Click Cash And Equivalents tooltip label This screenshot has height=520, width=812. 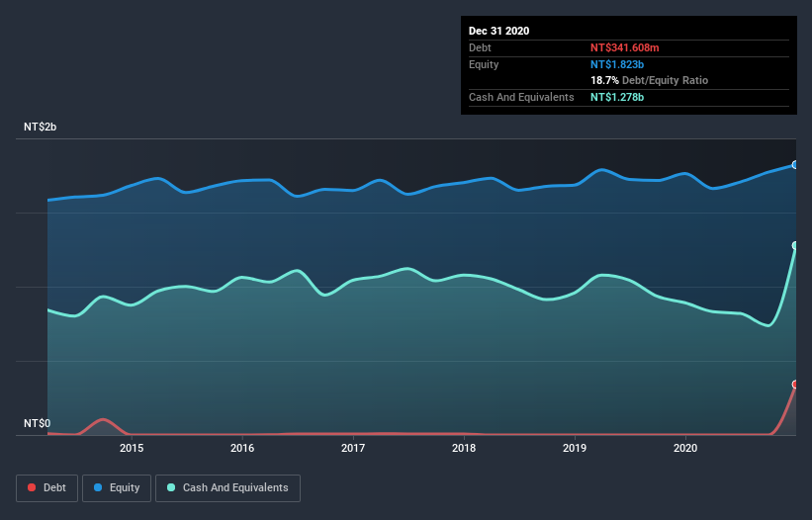coord(521,97)
